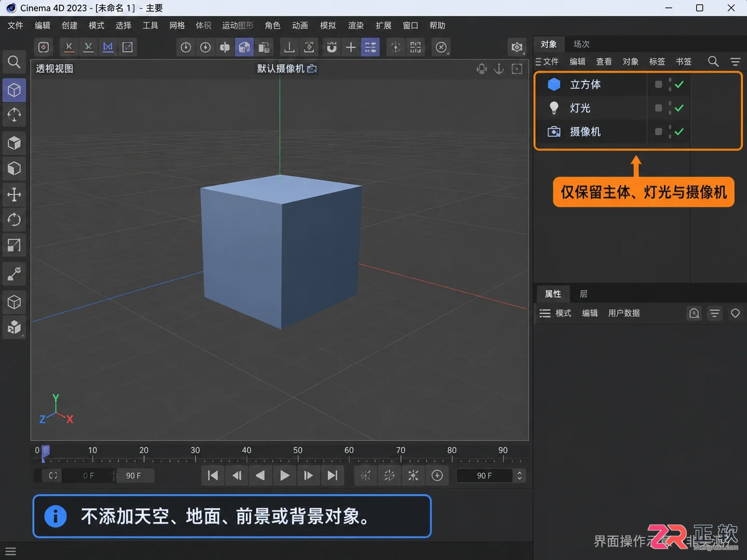Click the diamond icon in the attributes toolbar
Viewport: 747px width, 560px height.
pyautogui.click(x=735, y=313)
